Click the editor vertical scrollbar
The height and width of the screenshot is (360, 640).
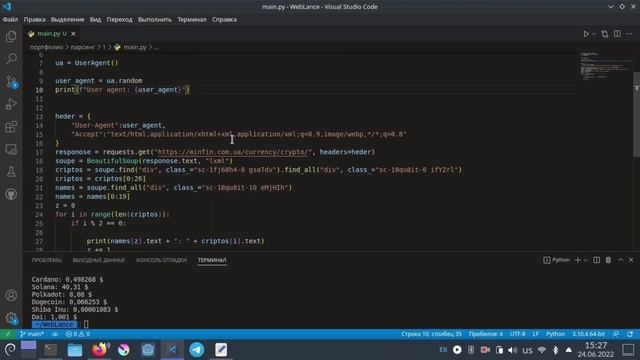tap(636, 114)
